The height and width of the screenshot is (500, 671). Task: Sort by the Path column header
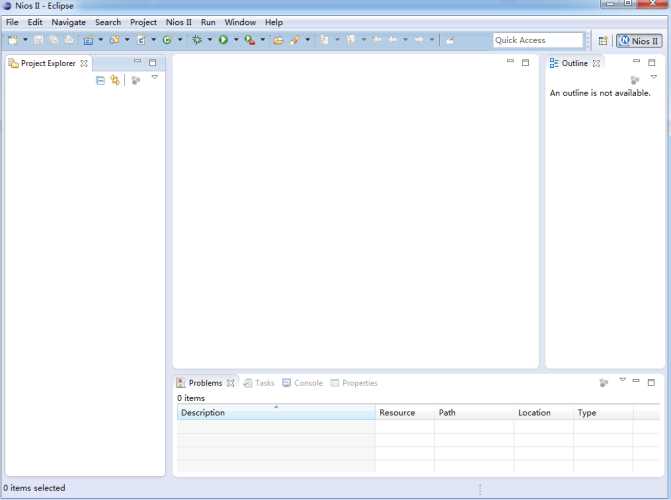click(474, 413)
